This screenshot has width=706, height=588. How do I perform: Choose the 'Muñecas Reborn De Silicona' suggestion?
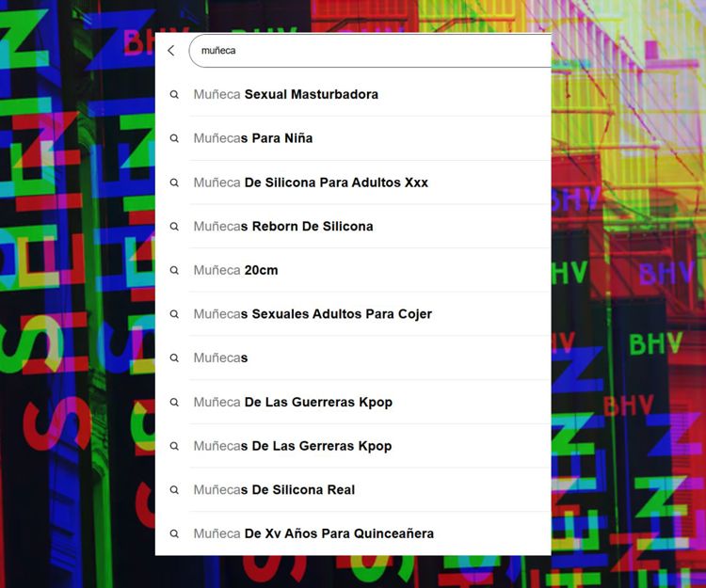pyautogui.click(x=283, y=227)
